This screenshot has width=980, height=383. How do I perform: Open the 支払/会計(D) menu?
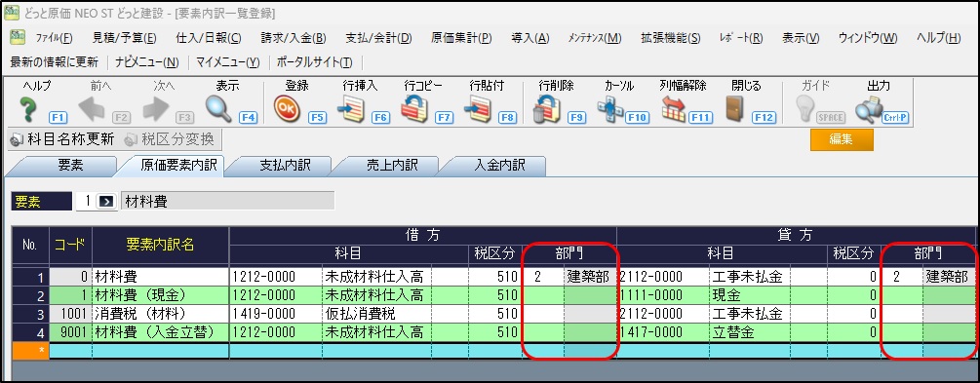coord(378,38)
